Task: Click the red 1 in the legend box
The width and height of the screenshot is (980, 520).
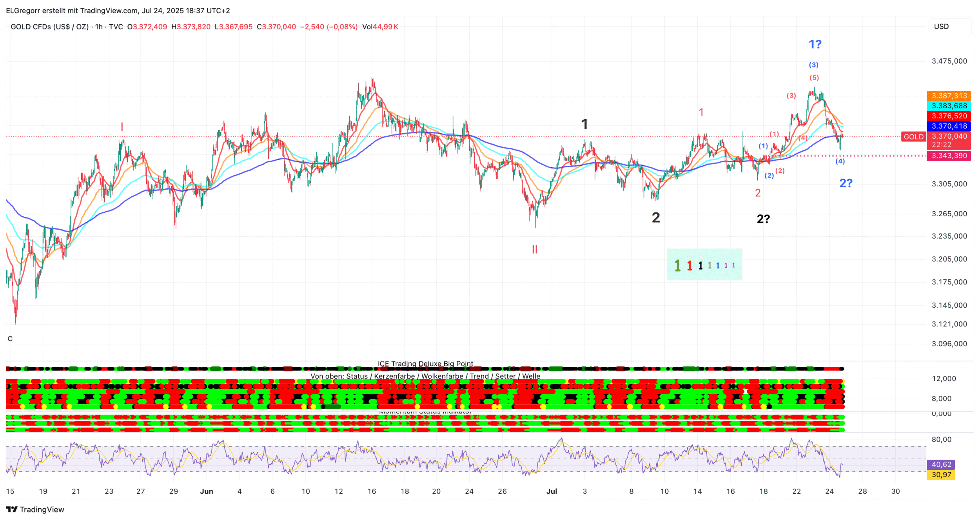Action: 689,266
